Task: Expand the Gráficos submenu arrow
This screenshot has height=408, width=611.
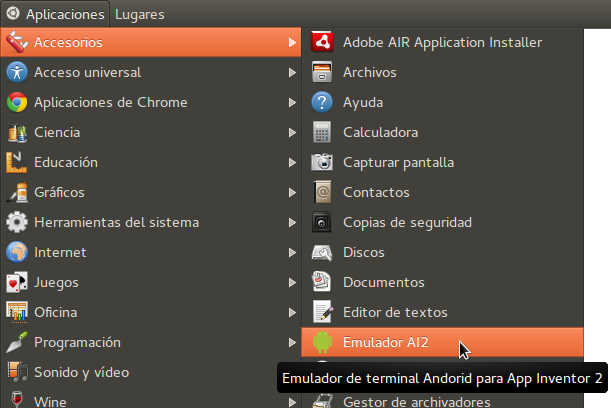Action: pyautogui.click(x=292, y=192)
